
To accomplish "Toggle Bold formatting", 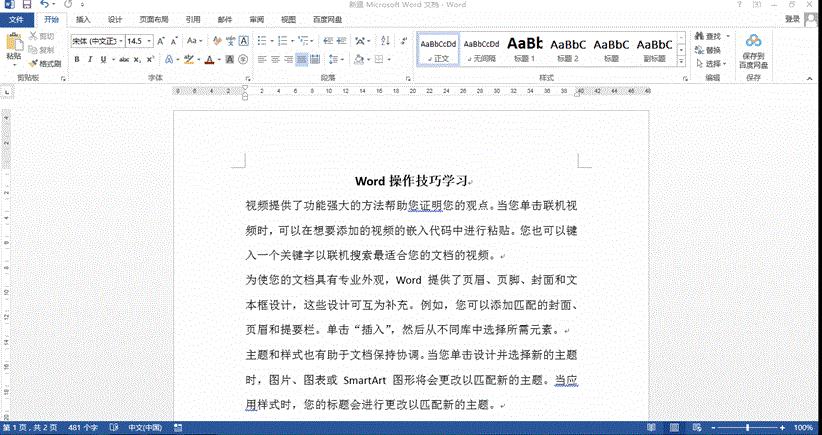I will [x=76, y=60].
